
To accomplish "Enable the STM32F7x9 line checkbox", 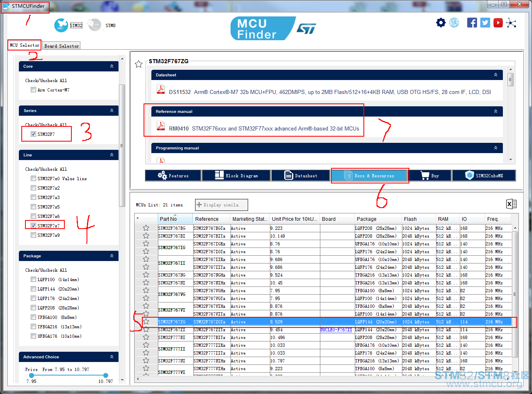I will coord(33,235).
